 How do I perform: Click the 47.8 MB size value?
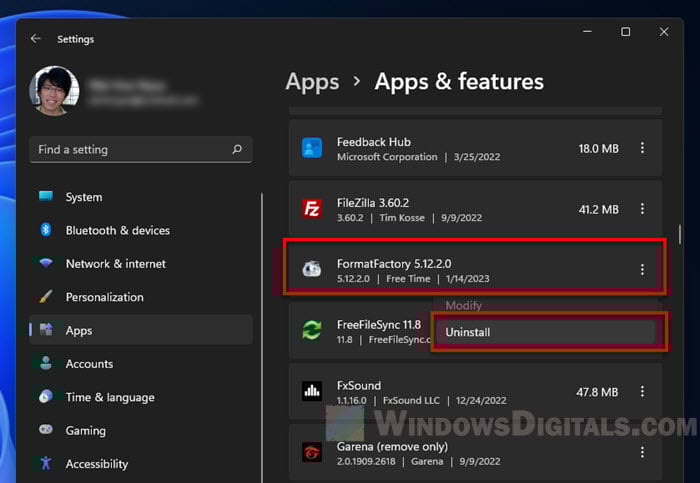click(597, 392)
